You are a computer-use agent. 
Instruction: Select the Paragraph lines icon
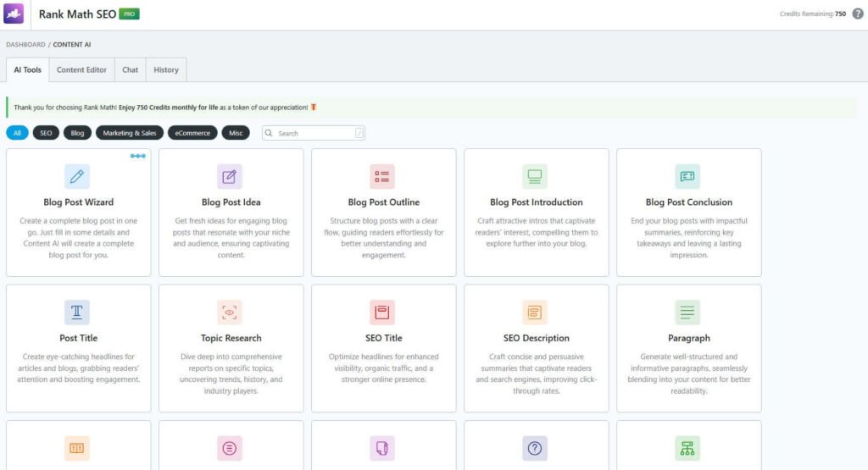click(x=687, y=312)
